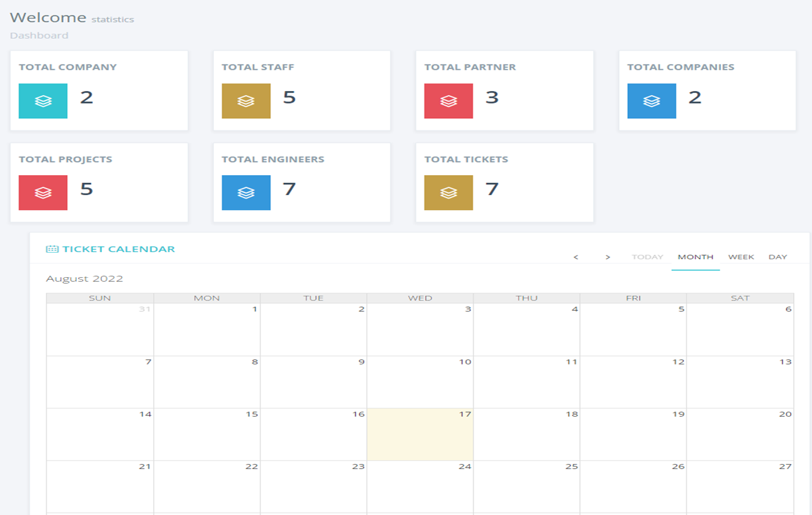Click the gold Total Staff stack icon
Viewport: 812px width, 515px height.
[245, 101]
